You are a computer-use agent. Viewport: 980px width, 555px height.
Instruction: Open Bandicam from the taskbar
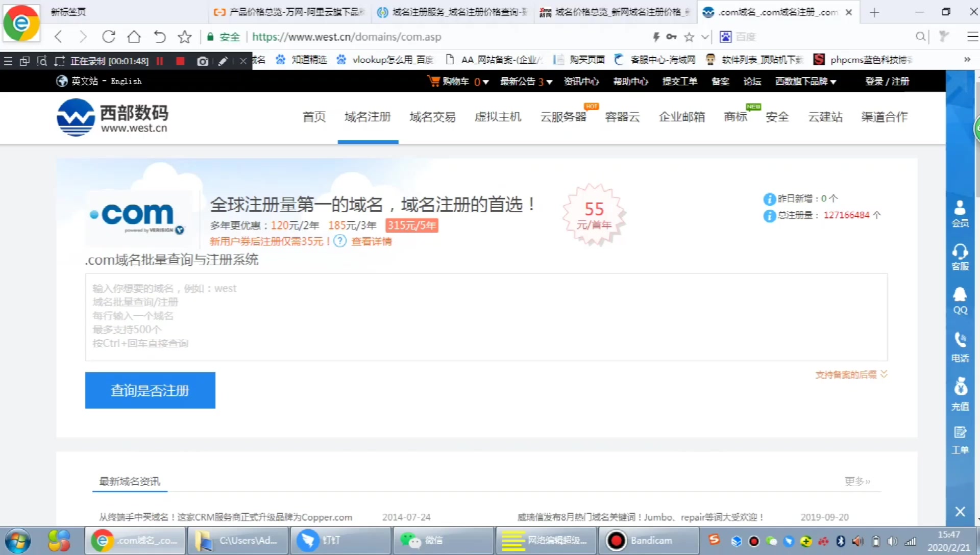tap(648, 541)
